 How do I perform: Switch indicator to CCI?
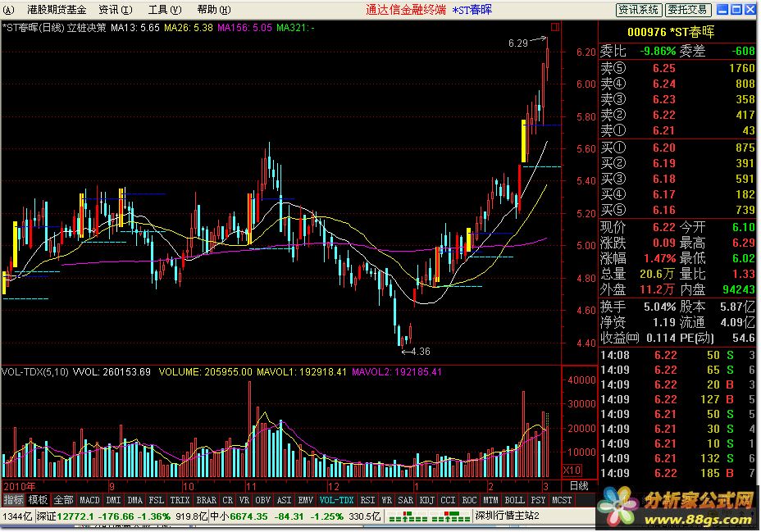448,500
